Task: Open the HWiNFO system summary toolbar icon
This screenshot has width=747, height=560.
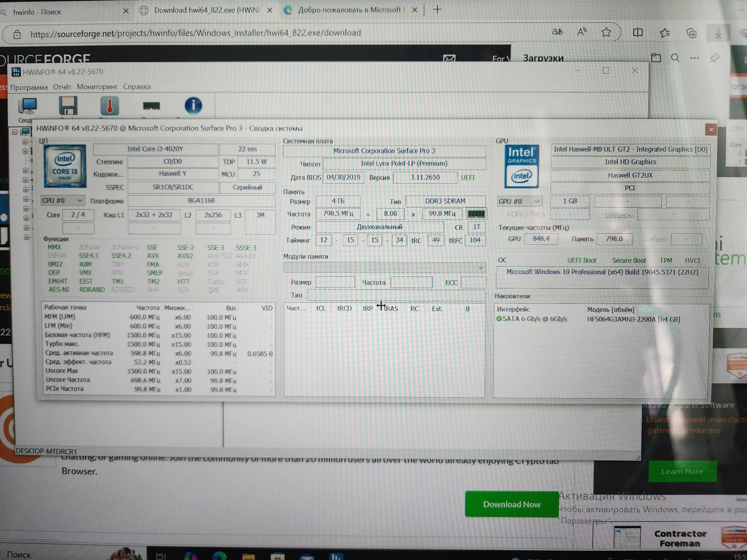Action: 28,106
